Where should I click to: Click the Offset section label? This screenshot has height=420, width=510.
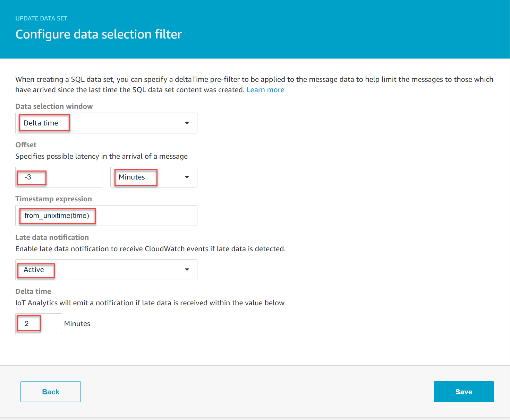click(x=26, y=145)
